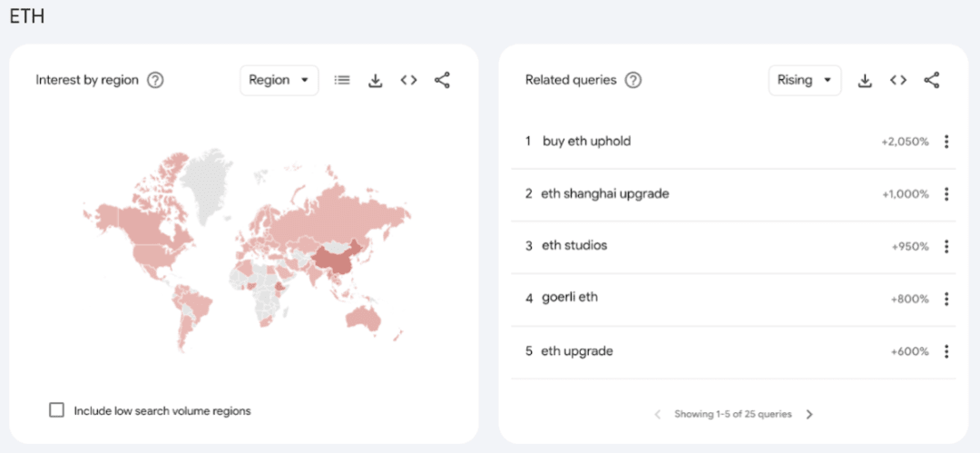The image size is (980, 453).
Task: Open help for Interest by region
Action: coord(155,80)
